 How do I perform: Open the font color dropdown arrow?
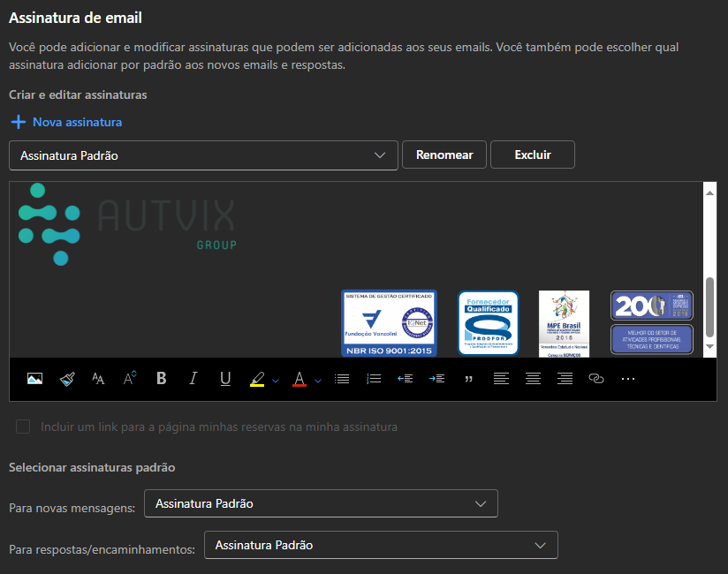pyautogui.click(x=317, y=381)
